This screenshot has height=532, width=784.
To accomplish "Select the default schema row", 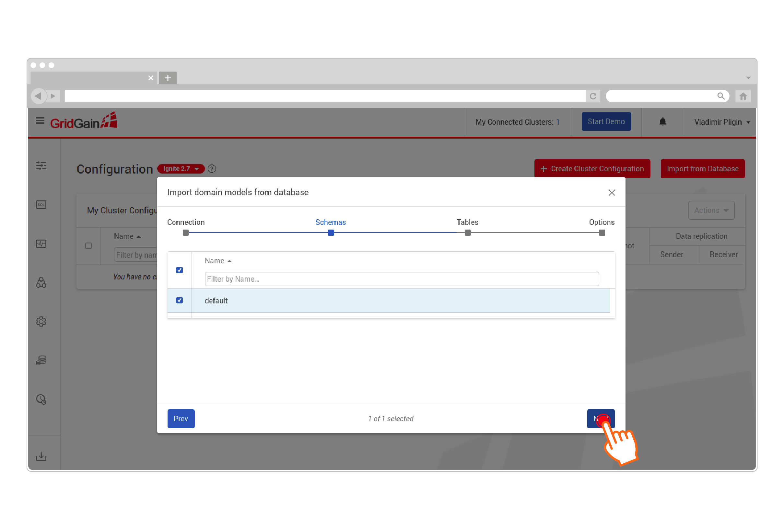I will pos(389,300).
